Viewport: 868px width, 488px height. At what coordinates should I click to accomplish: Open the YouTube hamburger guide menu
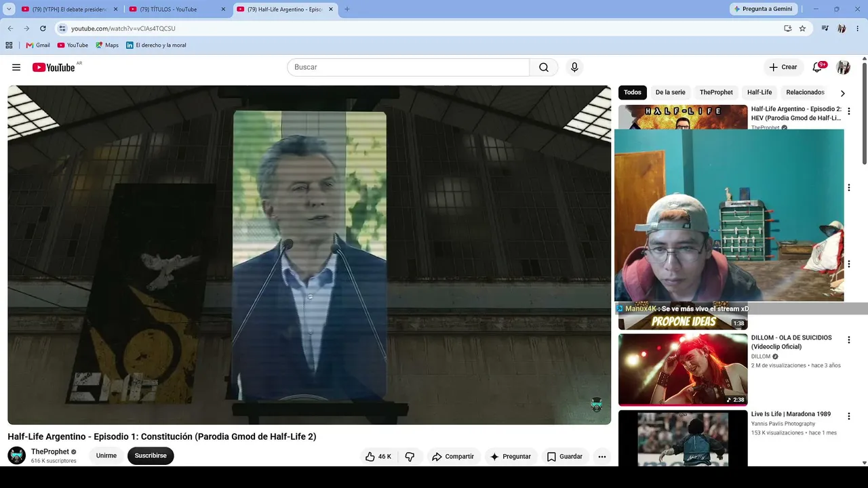point(16,67)
